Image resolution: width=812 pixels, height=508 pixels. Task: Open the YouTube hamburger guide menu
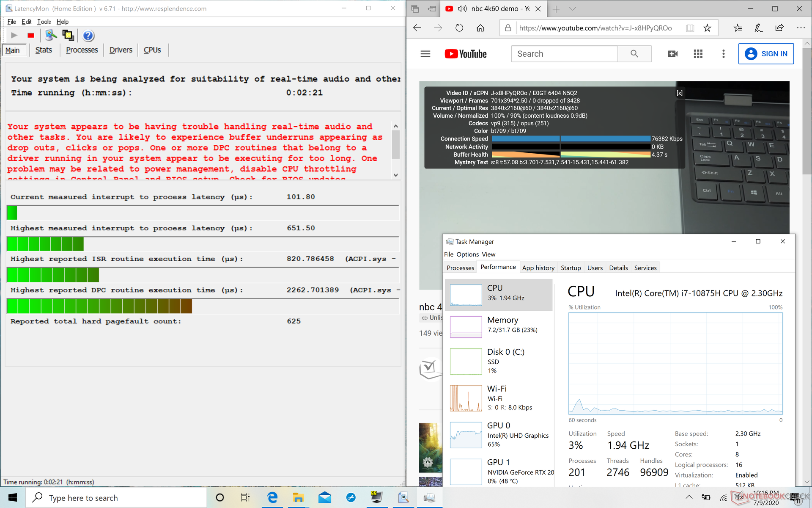(x=425, y=54)
